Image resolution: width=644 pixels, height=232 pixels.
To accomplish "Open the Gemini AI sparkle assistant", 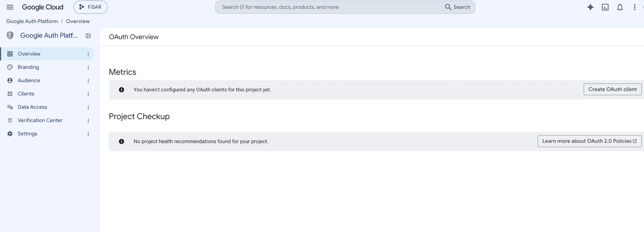I will (590, 7).
